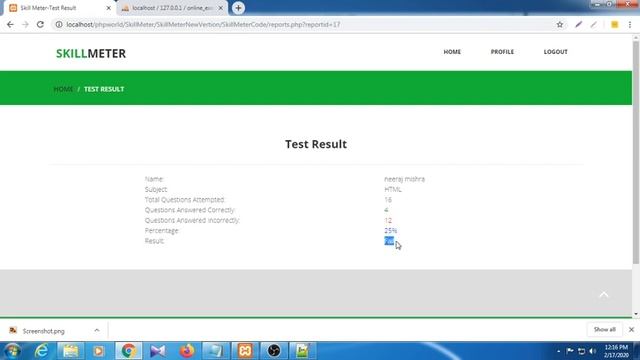Click the LOGOUT navigation menu item
The image size is (640, 360).
[556, 52]
